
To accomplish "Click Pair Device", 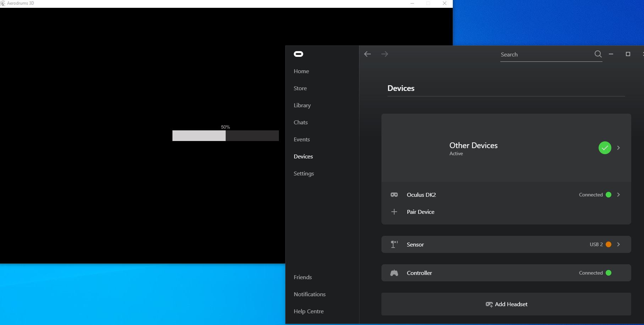I will click(x=420, y=212).
